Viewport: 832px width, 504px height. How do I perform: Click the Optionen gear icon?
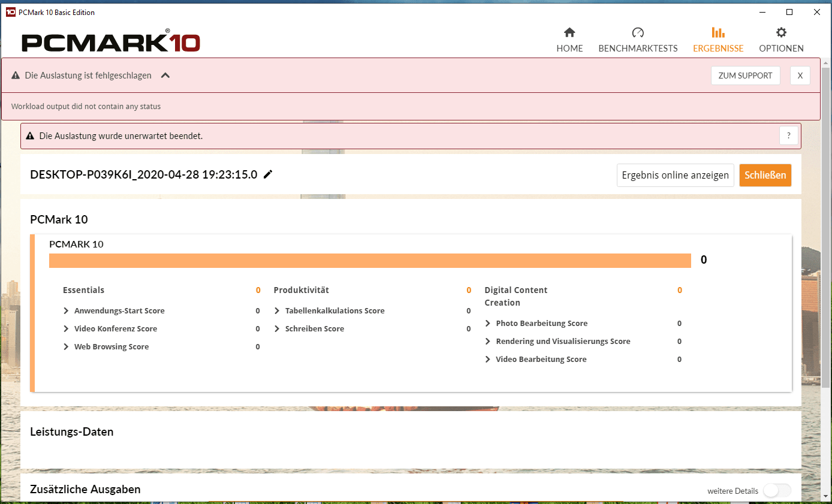pos(781,32)
